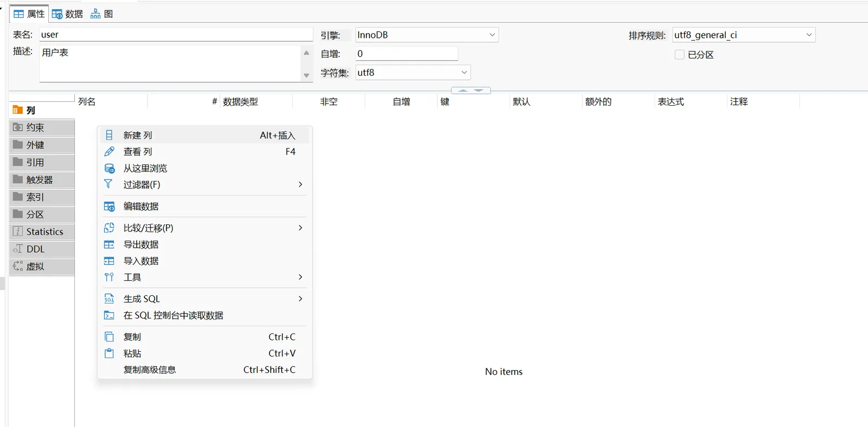Click the DDL icon in the sidebar

tap(18, 249)
